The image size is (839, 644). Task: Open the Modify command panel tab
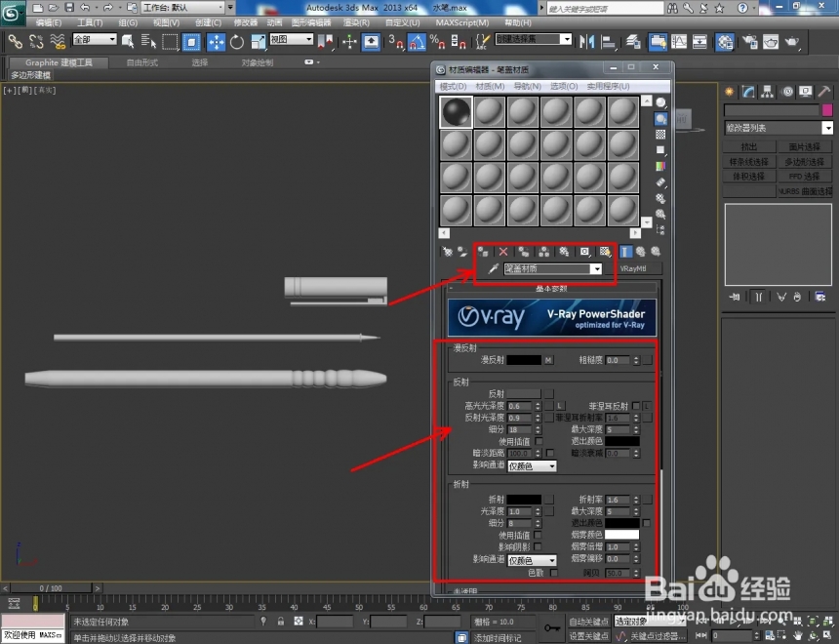(748, 92)
